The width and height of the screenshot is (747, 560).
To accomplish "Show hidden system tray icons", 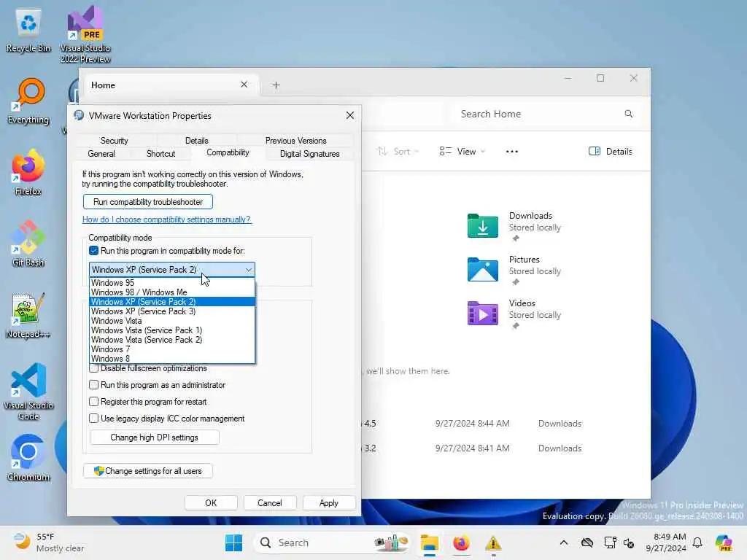I will point(564,542).
